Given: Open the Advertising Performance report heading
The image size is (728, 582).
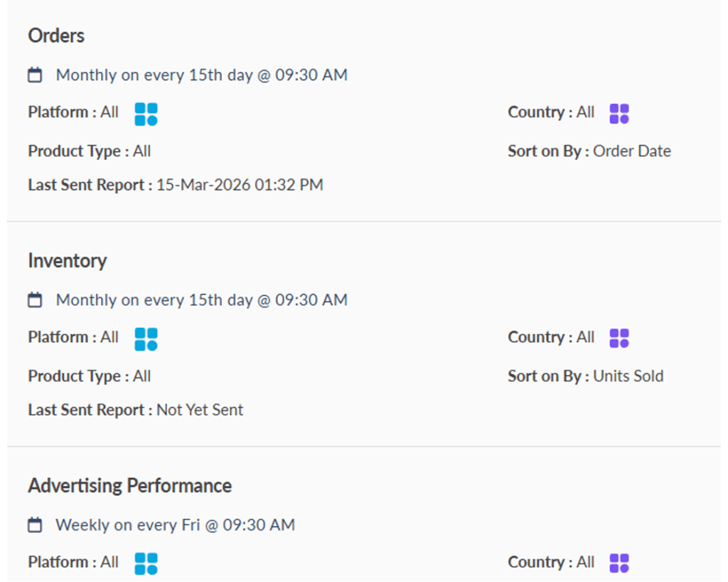Looking at the screenshot, I should pyautogui.click(x=130, y=486).
